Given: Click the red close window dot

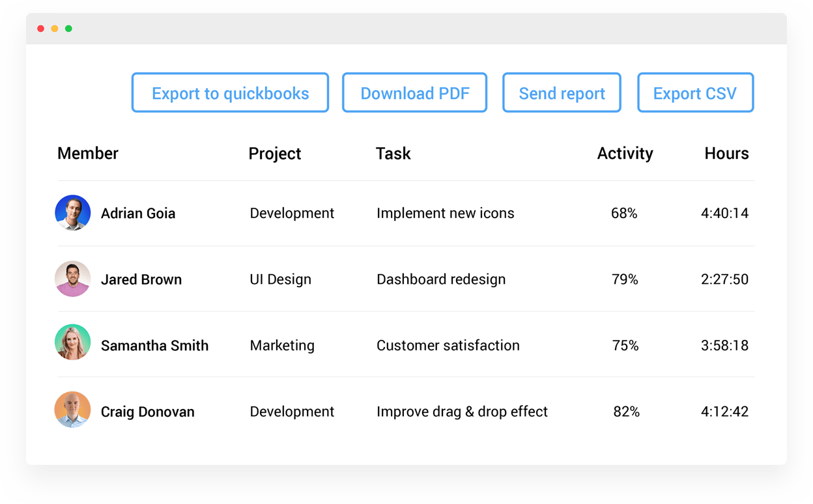Looking at the screenshot, I should (40, 29).
